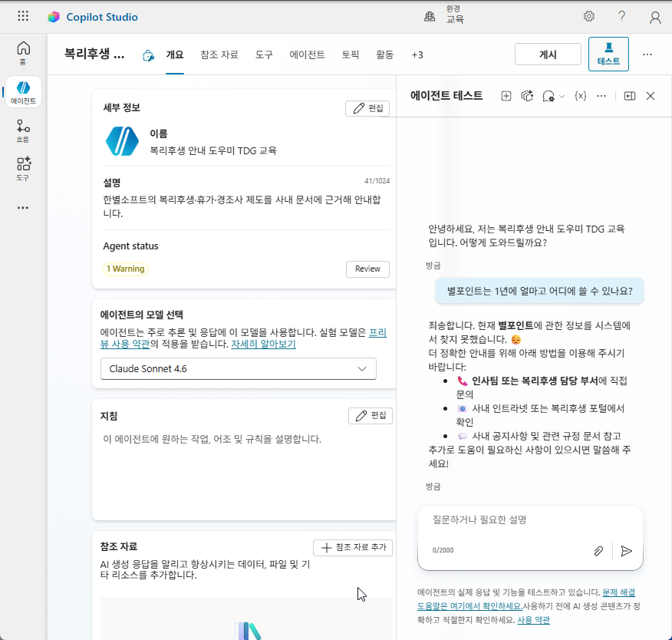The width and height of the screenshot is (672, 640).
Task: Open the variables {x} icon
Action: (580, 96)
